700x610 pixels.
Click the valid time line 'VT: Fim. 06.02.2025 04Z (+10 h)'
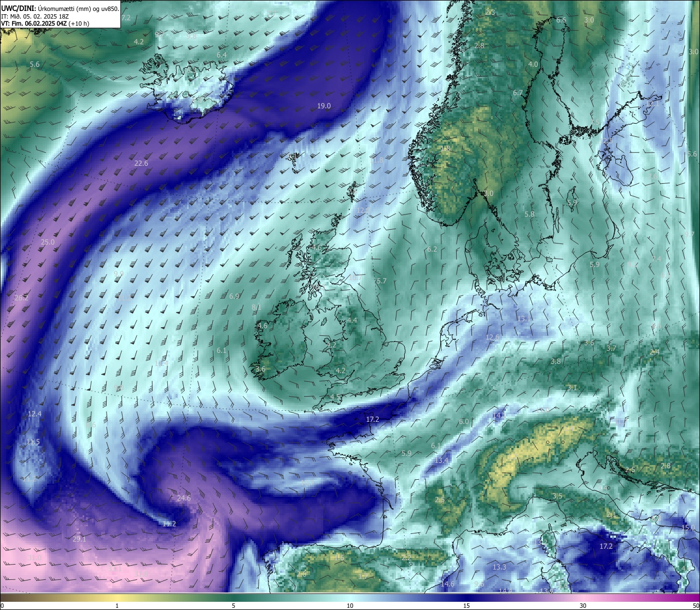pos(45,23)
